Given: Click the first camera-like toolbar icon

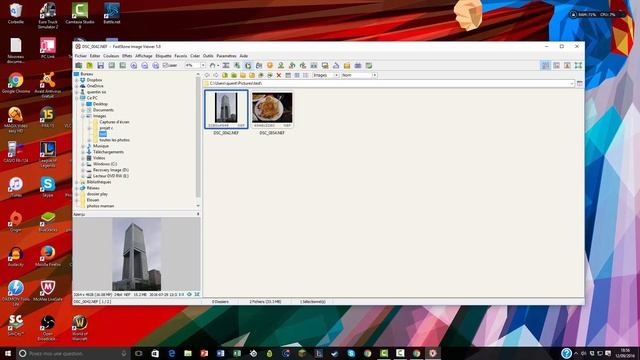Looking at the screenshot, I should 78,65.
